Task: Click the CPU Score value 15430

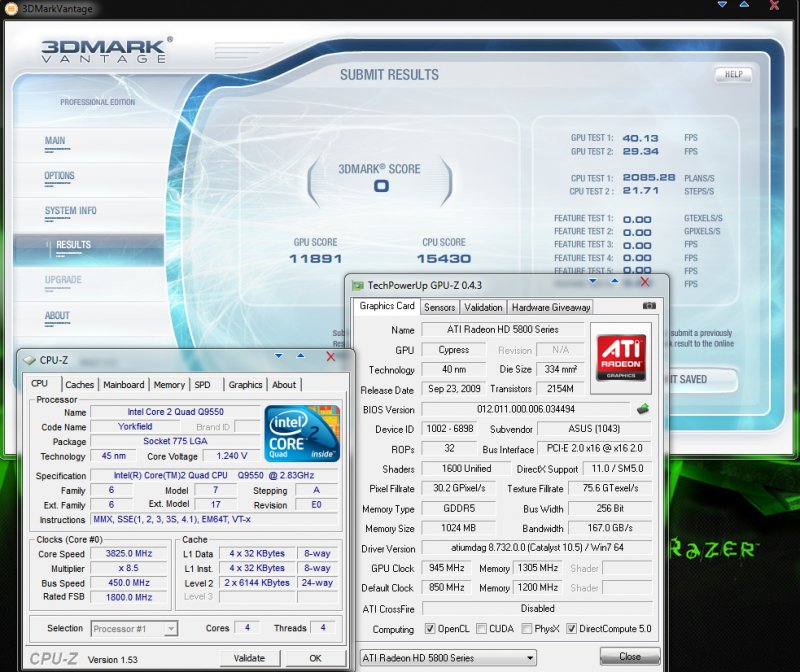Action: pos(443,259)
